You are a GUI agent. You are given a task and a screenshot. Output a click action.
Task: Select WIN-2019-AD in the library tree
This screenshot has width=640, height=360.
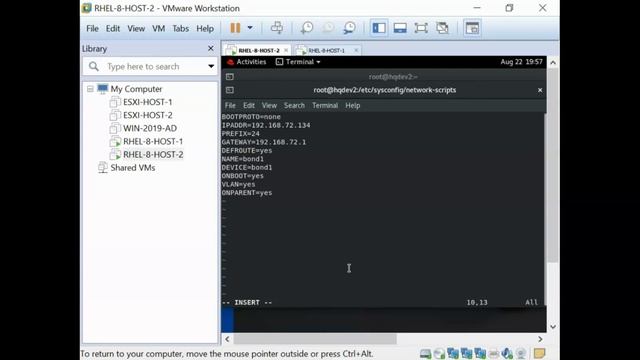click(150, 128)
